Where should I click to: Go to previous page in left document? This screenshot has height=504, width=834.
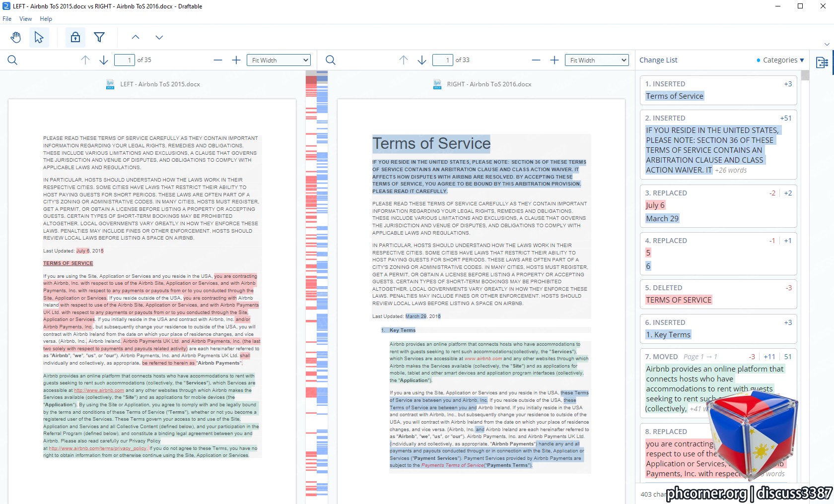coord(85,60)
